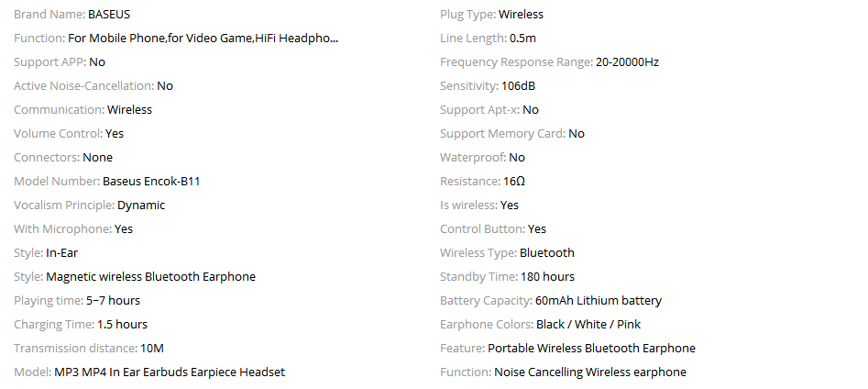Click the Portable Wireless Bluetooth Earphone feature text
Screen dimensions: 868x389
pos(591,349)
